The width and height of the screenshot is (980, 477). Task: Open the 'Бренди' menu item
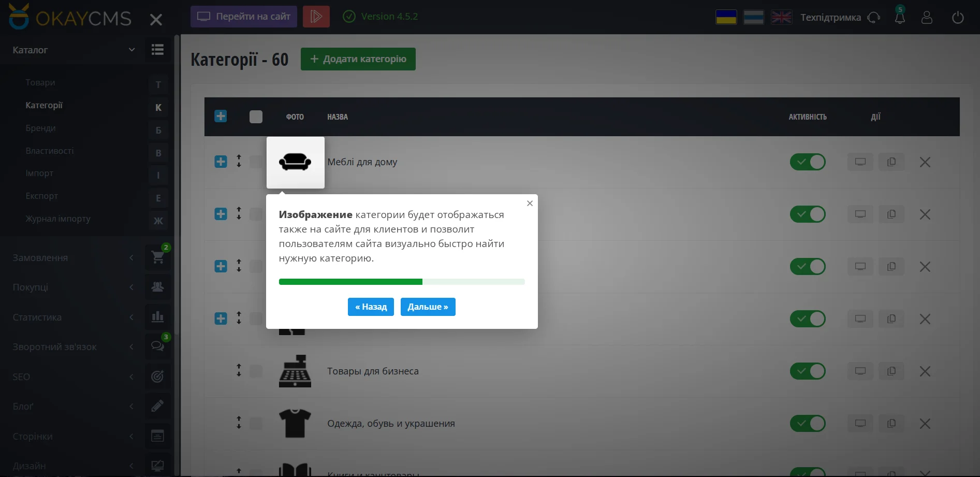coord(40,128)
